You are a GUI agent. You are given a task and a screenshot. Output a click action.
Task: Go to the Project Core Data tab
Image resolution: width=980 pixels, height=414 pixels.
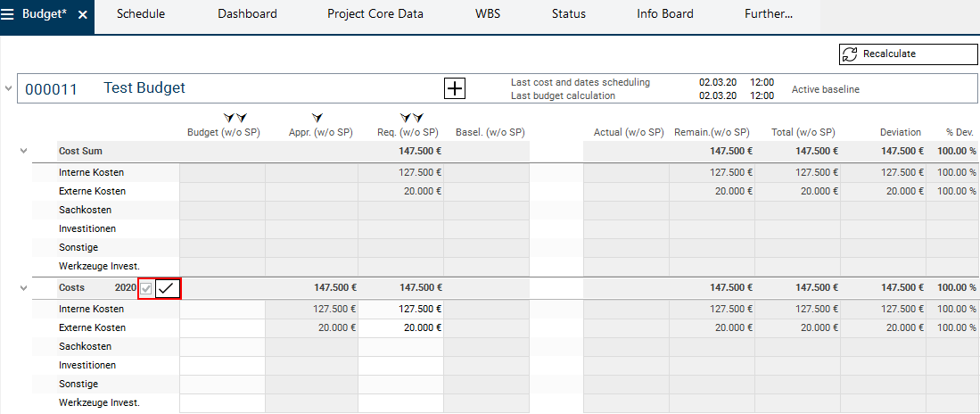[x=375, y=14]
